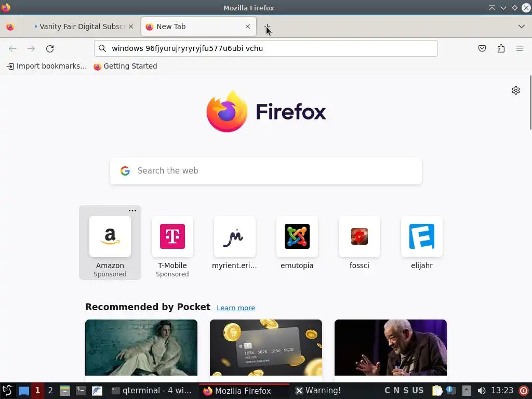Viewport: 532px width, 399px height.
Task: Click the page vertical scrollbar thumb
Action: pos(530,102)
